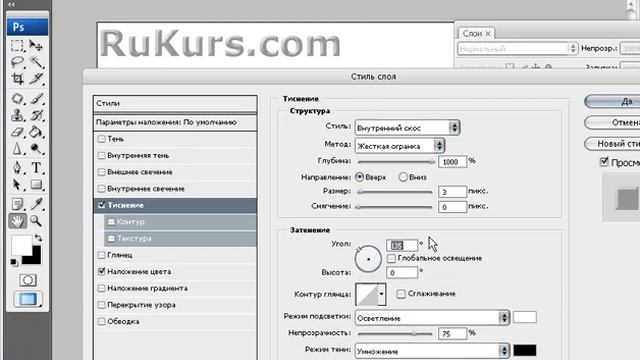The height and width of the screenshot is (360, 640).
Task: Enable the Глянец checkbox
Action: [102, 255]
